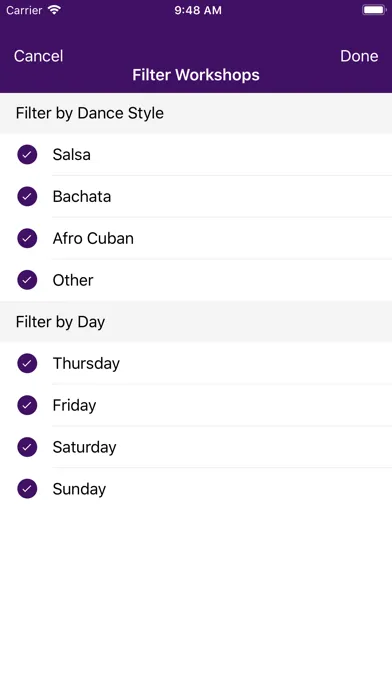Viewport: 392px width, 696px height.
Task: Tap the Thursday label
Action: tap(86, 364)
